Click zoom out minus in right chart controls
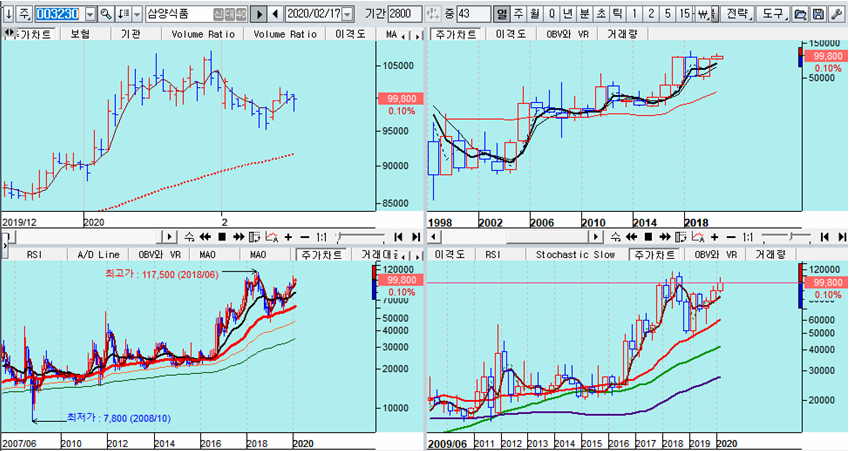The height and width of the screenshot is (451, 849). click(732, 237)
